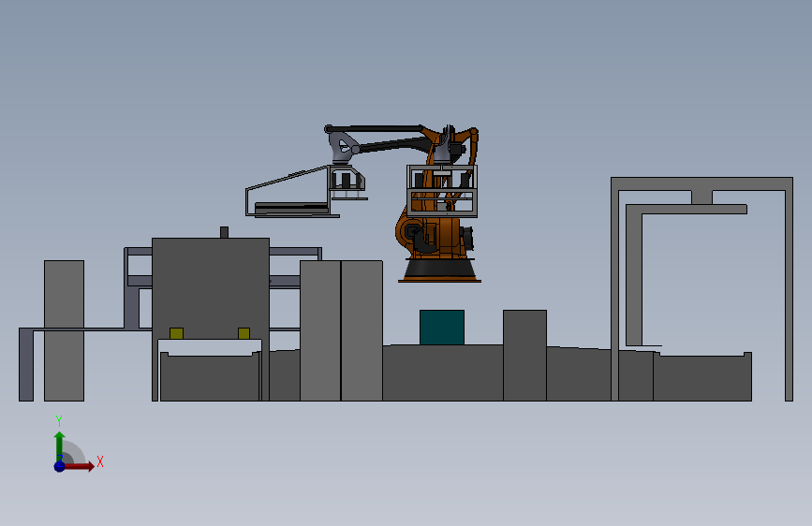The image size is (812, 526).
Task: Select the outer gantry frame top beam
Action: [701, 183]
